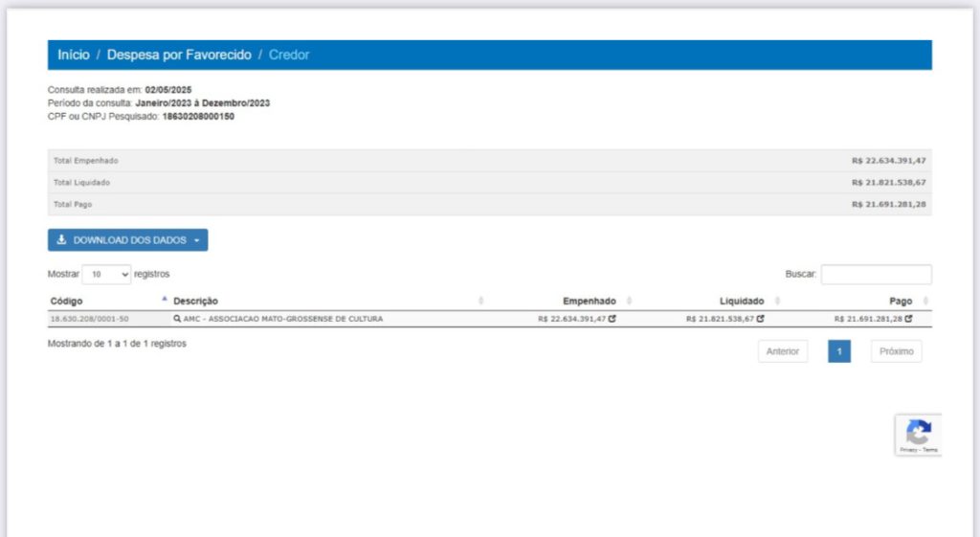Open the Mostrar registros count dropdown

point(106,275)
